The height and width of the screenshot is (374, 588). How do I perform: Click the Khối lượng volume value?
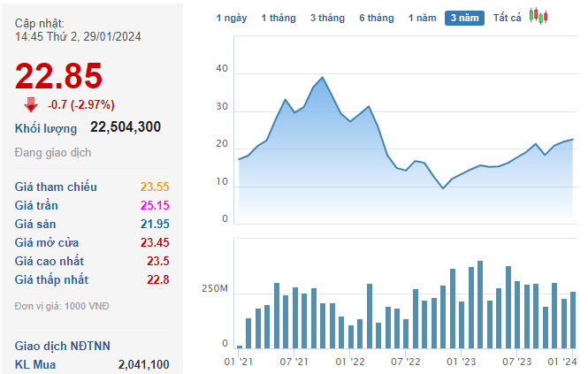tap(126, 127)
